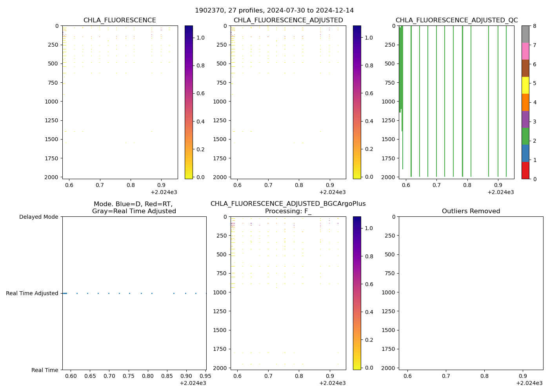
Task: Click the CHLA_FLUORESCENCE plot title
Action: (x=120, y=20)
